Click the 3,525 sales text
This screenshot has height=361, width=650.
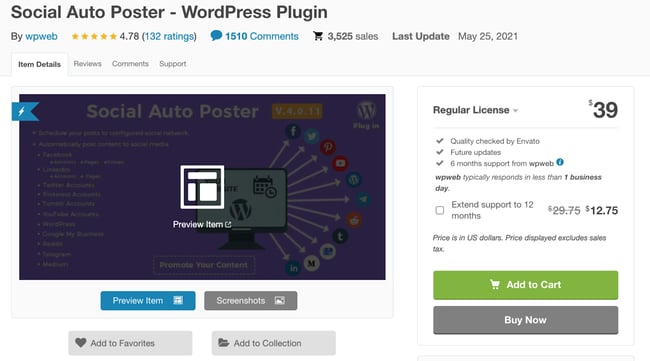point(353,36)
